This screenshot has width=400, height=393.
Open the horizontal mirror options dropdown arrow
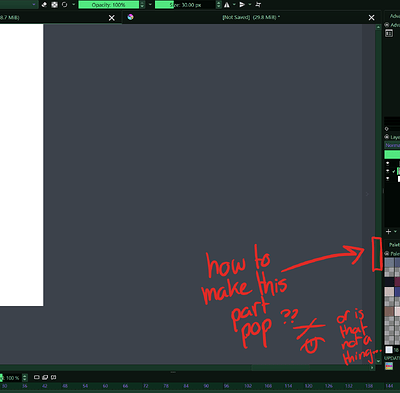tap(234, 5)
